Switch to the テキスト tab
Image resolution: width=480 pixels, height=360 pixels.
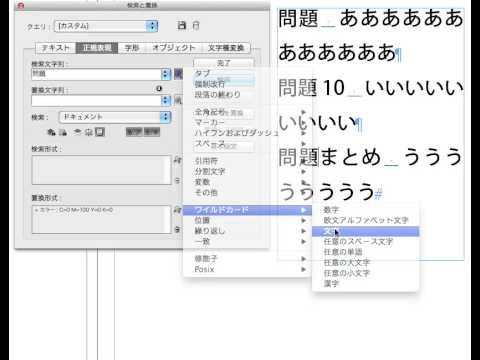coord(56,48)
